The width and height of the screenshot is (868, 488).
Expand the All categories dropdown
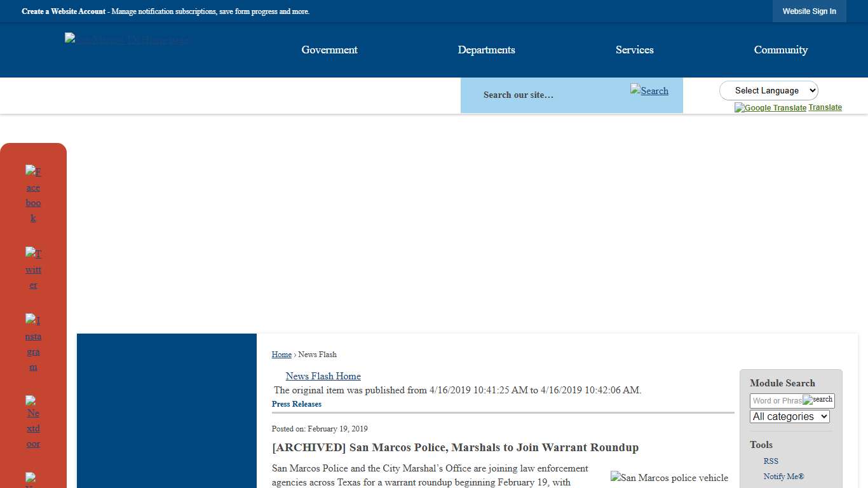click(789, 417)
